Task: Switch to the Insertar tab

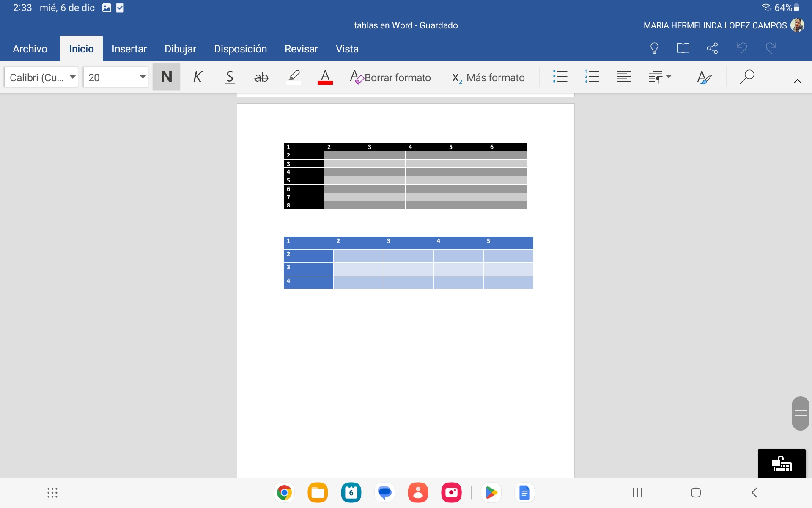Action: (x=129, y=49)
